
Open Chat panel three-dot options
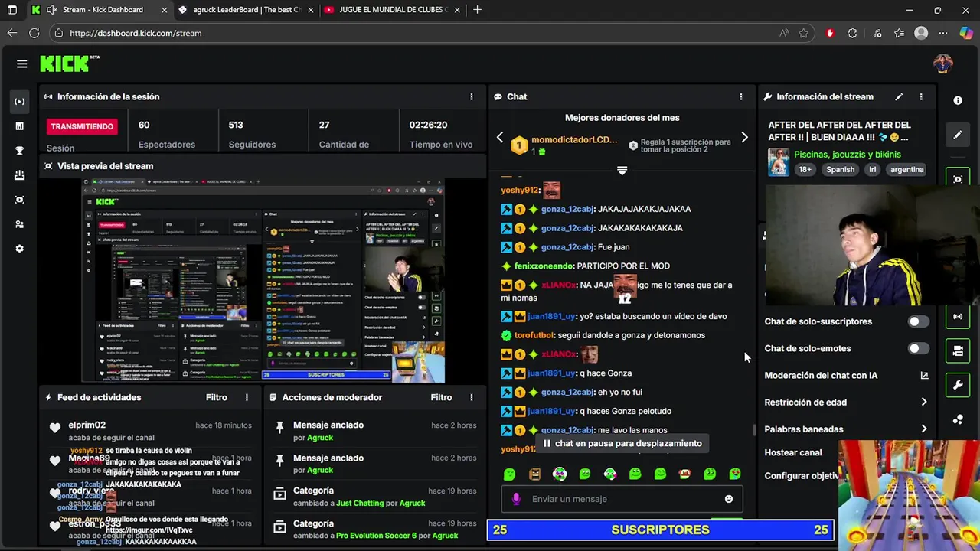pos(740,97)
